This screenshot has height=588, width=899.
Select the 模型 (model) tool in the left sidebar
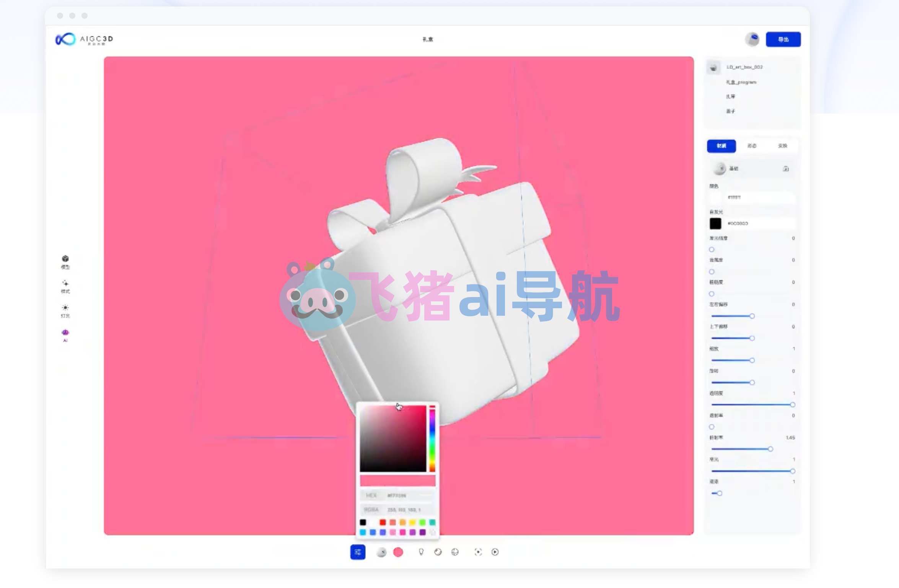(65, 262)
